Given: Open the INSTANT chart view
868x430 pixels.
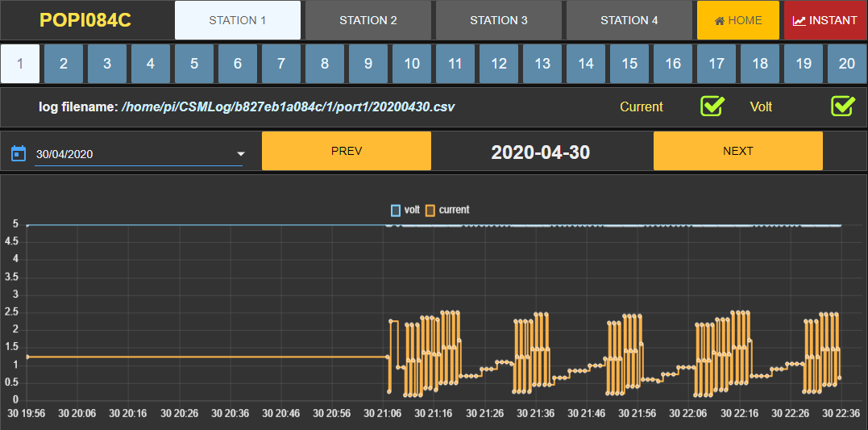Looking at the screenshot, I should [x=825, y=20].
